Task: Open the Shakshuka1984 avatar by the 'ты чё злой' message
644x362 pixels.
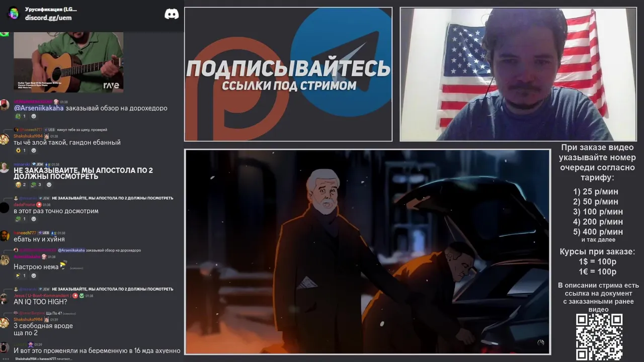Action: (5, 139)
